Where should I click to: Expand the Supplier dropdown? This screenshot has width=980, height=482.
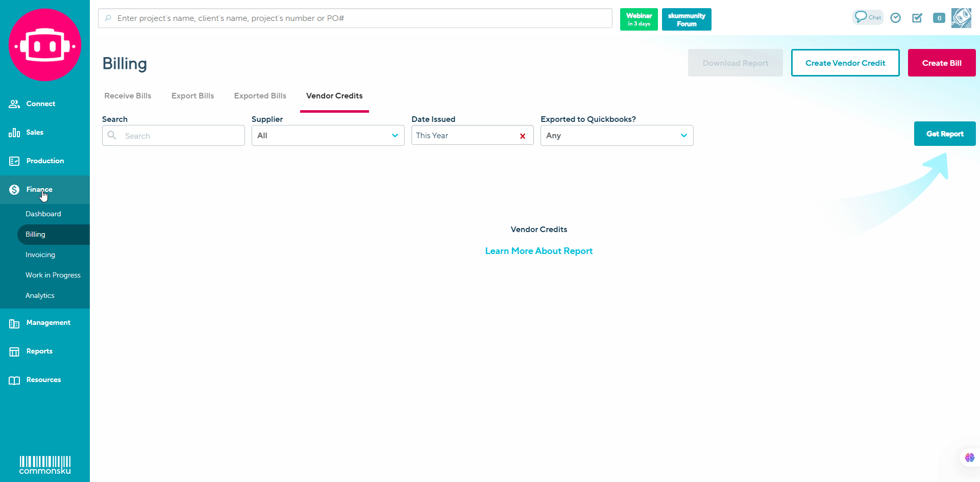(x=328, y=136)
